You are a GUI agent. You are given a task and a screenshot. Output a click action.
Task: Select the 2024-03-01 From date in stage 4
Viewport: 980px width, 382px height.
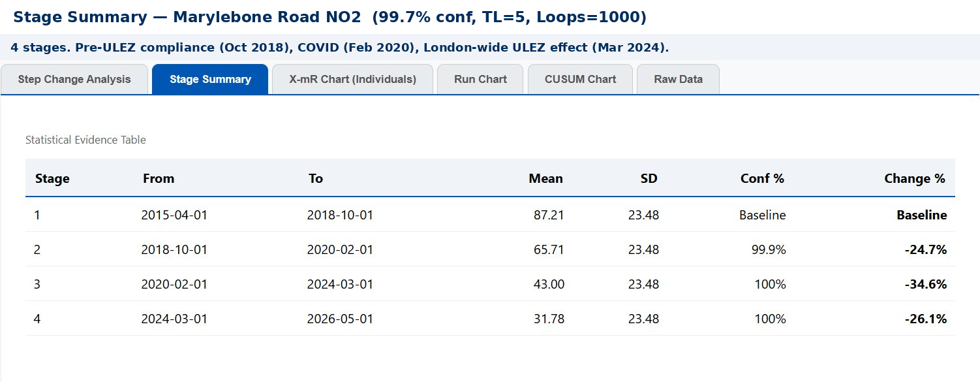(174, 319)
